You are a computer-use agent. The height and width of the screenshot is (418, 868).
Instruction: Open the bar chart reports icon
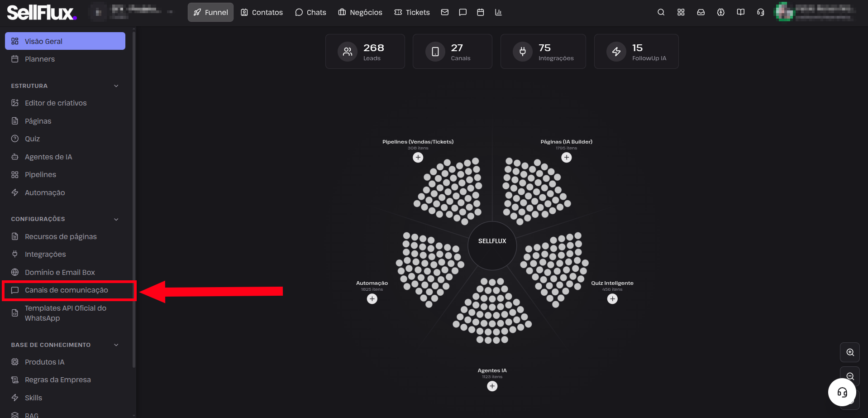[x=498, y=12]
